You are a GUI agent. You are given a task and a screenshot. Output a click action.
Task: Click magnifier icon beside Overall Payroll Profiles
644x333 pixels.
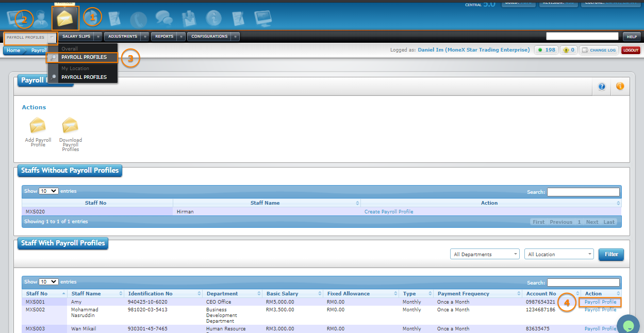pyautogui.click(x=54, y=57)
